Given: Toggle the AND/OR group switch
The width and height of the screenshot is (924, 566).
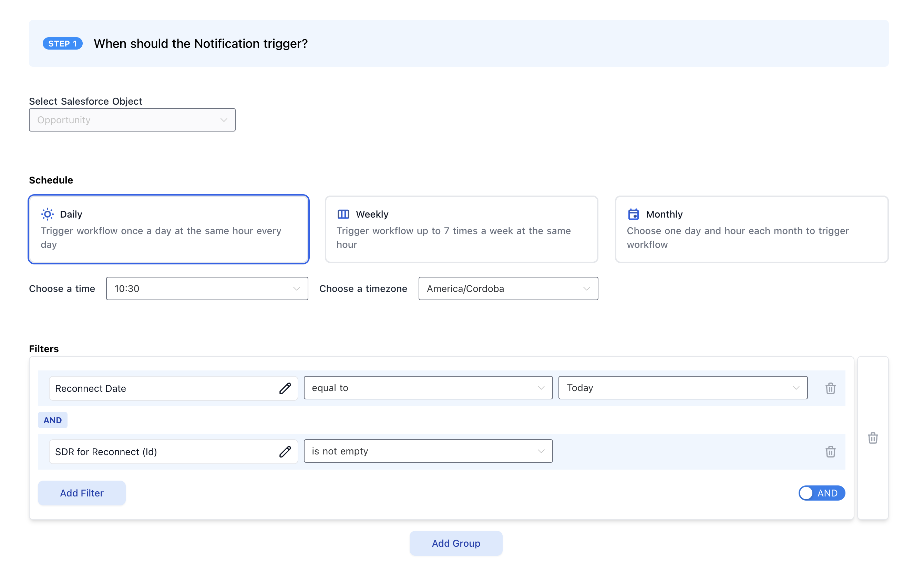Looking at the screenshot, I should coord(821,493).
